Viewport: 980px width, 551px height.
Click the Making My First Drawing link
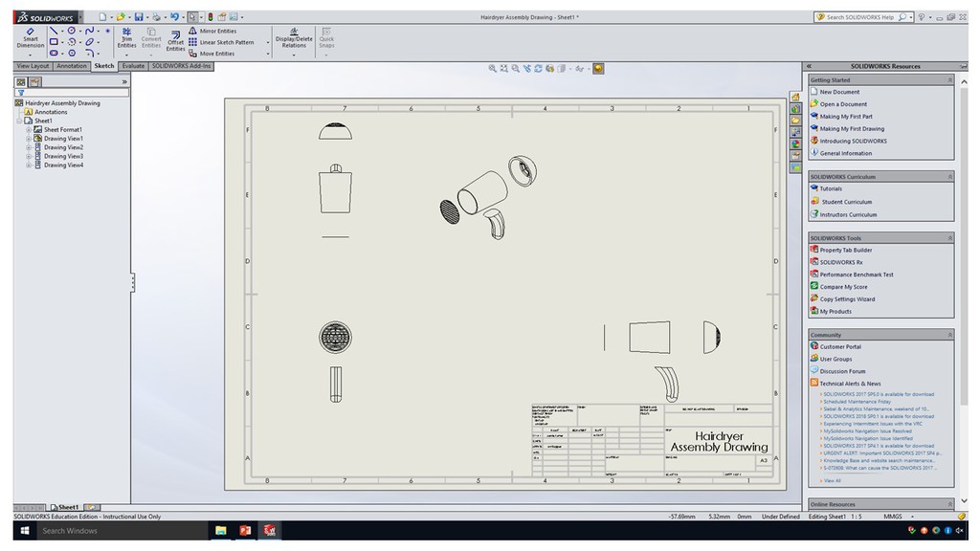(x=851, y=128)
